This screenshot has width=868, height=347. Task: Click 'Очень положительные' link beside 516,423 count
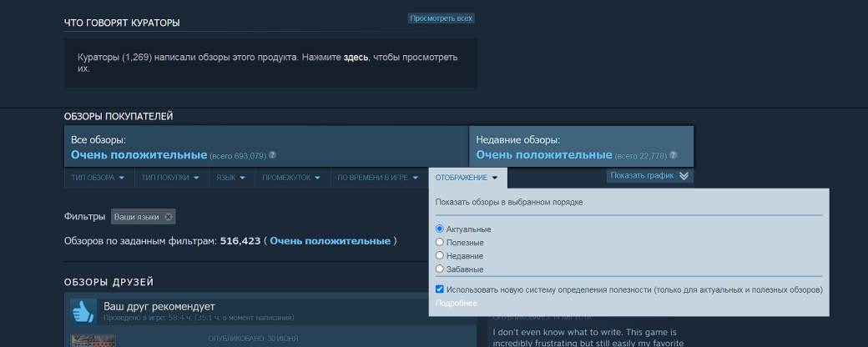330,241
